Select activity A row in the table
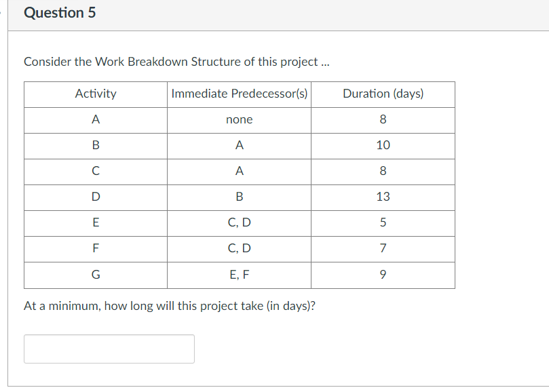Image resolution: width=549 pixels, height=392 pixels. click(95, 120)
